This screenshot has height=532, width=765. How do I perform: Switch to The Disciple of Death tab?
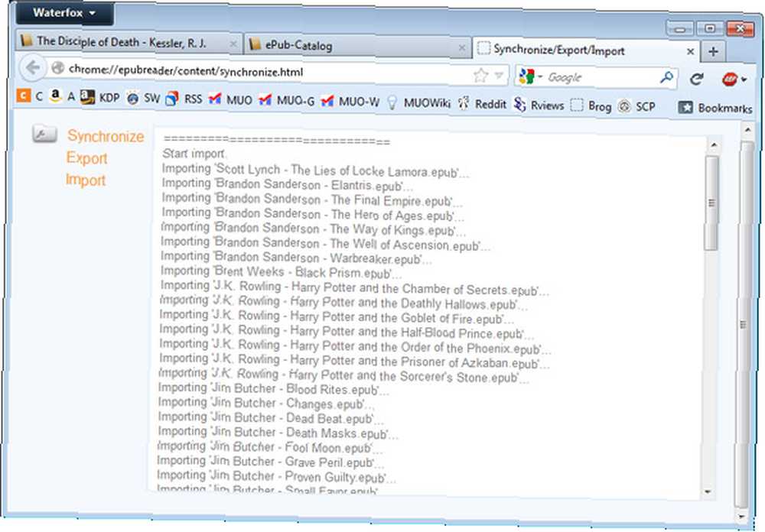pos(129,43)
